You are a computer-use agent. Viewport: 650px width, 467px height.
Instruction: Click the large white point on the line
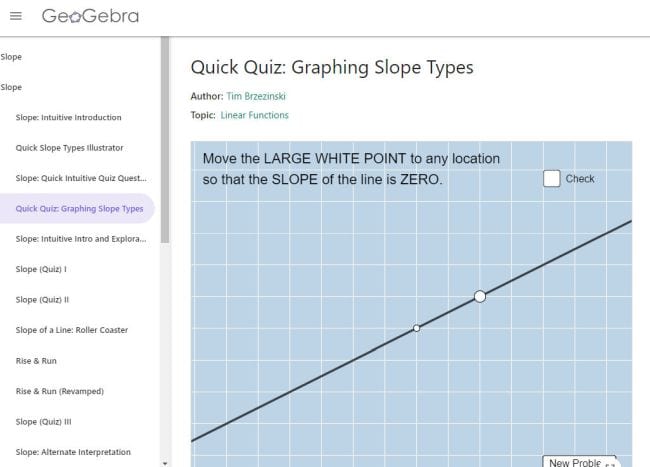[480, 296]
